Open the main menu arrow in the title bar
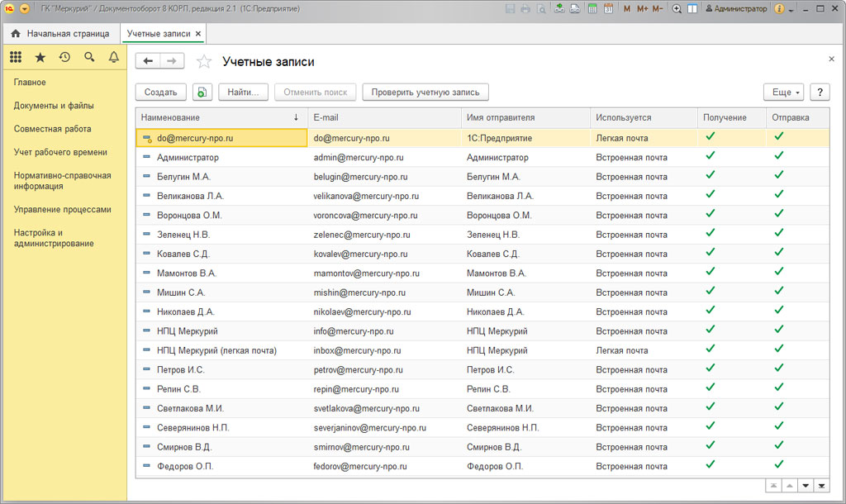This screenshot has height=504, width=846. [24, 8]
